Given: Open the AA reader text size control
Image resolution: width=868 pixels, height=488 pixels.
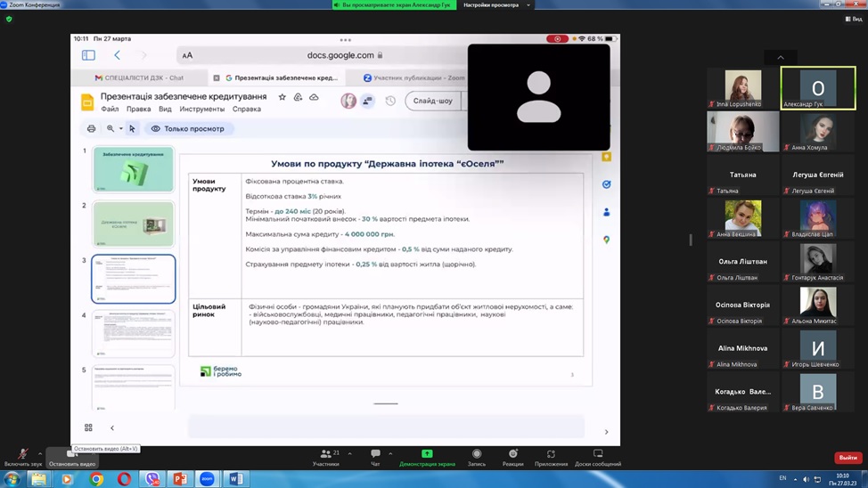Looking at the screenshot, I should (x=187, y=55).
